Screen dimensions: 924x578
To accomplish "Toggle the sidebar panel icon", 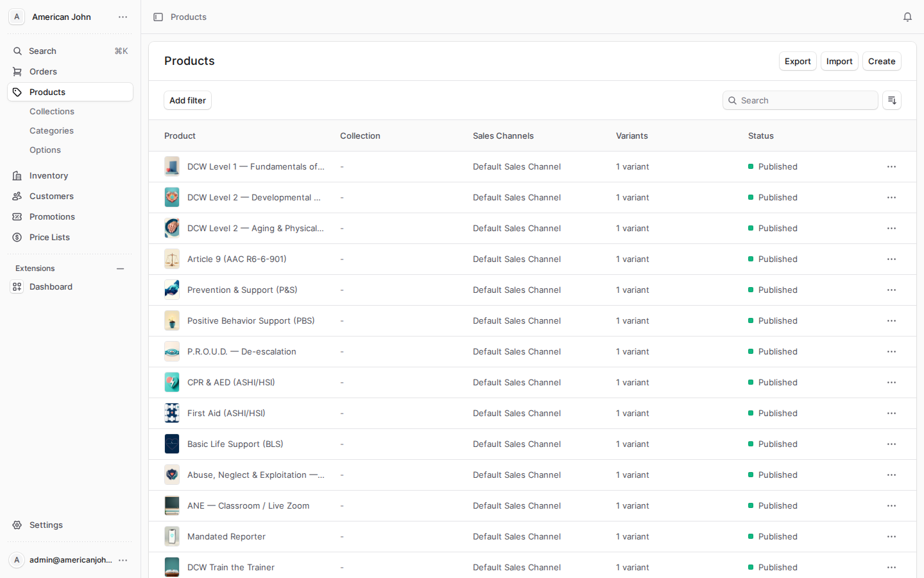I will 158,17.
